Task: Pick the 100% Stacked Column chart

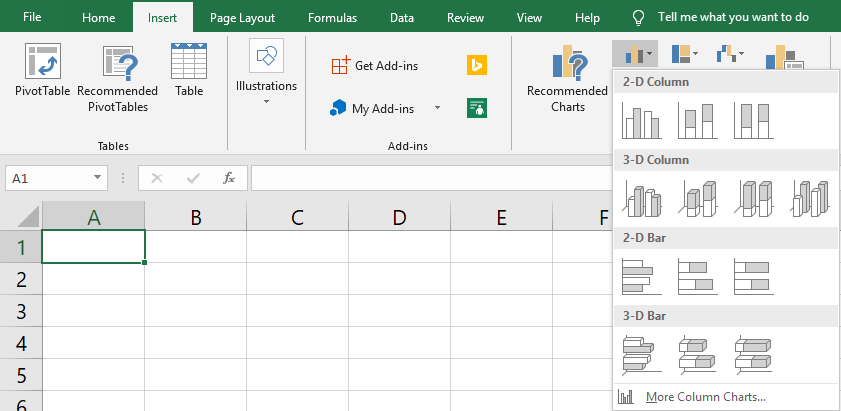Action: click(753, 120)
